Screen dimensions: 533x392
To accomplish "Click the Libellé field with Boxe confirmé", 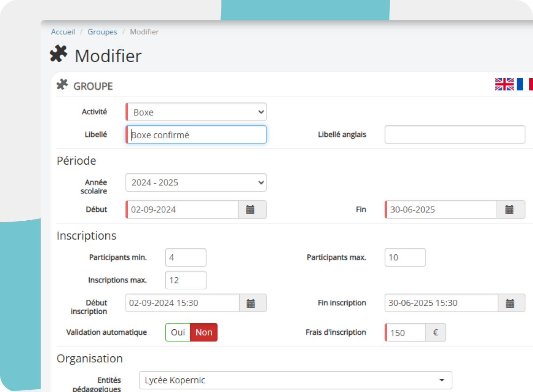I will click(196, 135).
